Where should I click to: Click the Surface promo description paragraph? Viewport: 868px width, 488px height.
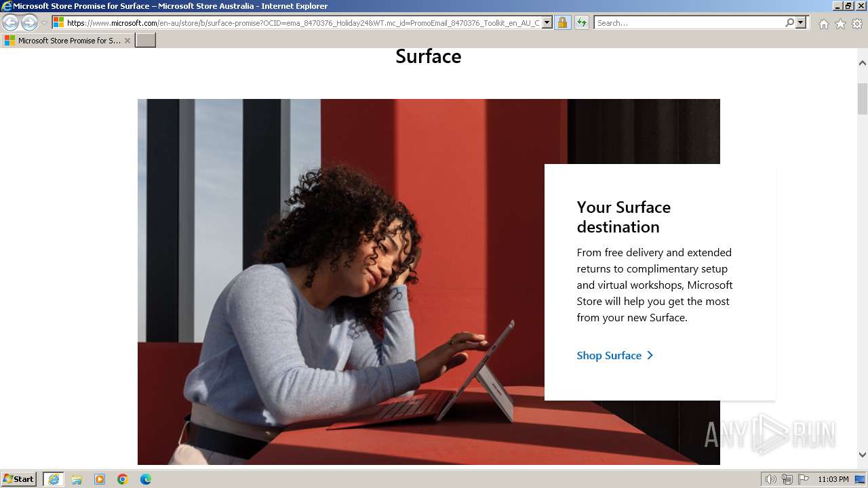click(x=655, y=285)
